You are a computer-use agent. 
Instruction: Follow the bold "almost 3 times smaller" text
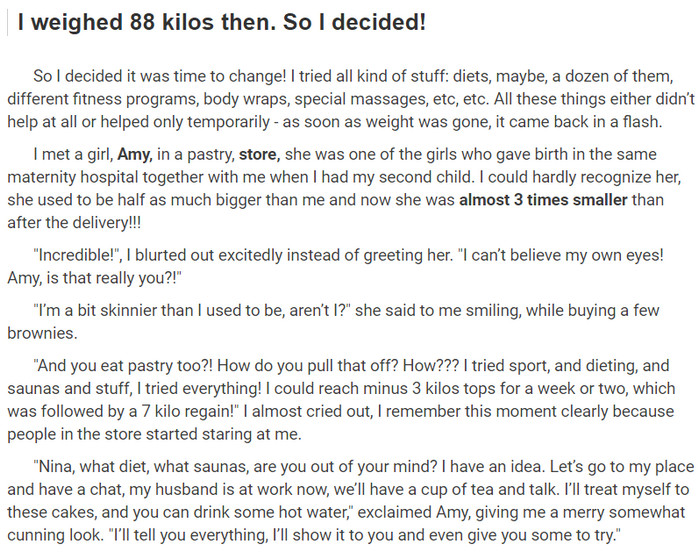543,200
